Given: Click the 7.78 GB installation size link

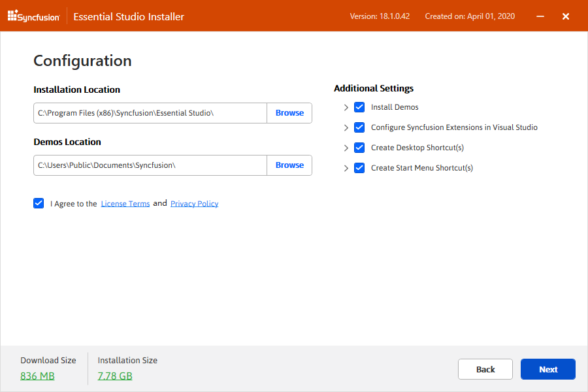Looking at the screenshot, I should 115,376.
